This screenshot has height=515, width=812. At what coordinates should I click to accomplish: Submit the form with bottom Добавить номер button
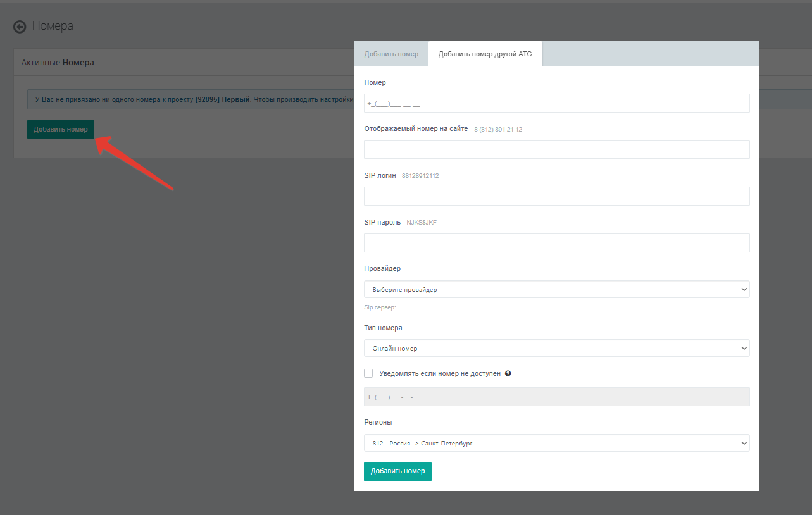397,471
